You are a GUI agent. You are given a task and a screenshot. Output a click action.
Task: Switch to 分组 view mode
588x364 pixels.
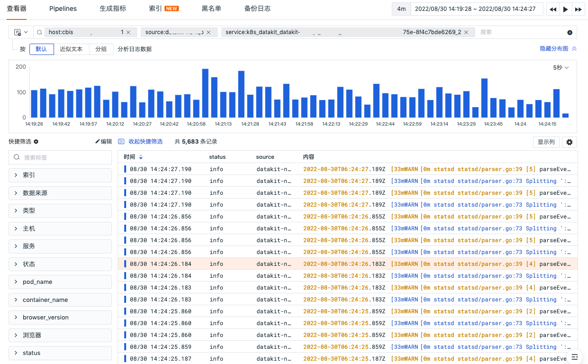point(101,49)
